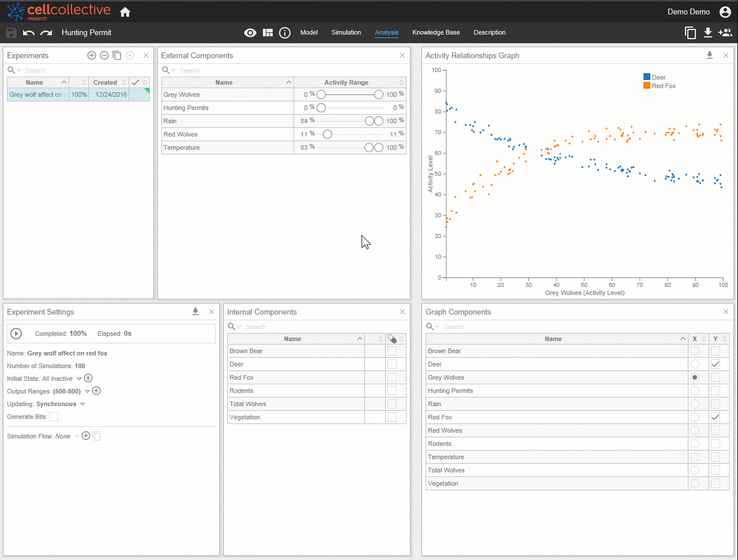Screen dimensions: 738x560
Task: Sort experiments by Created column header
Action: tap(110, 82)
